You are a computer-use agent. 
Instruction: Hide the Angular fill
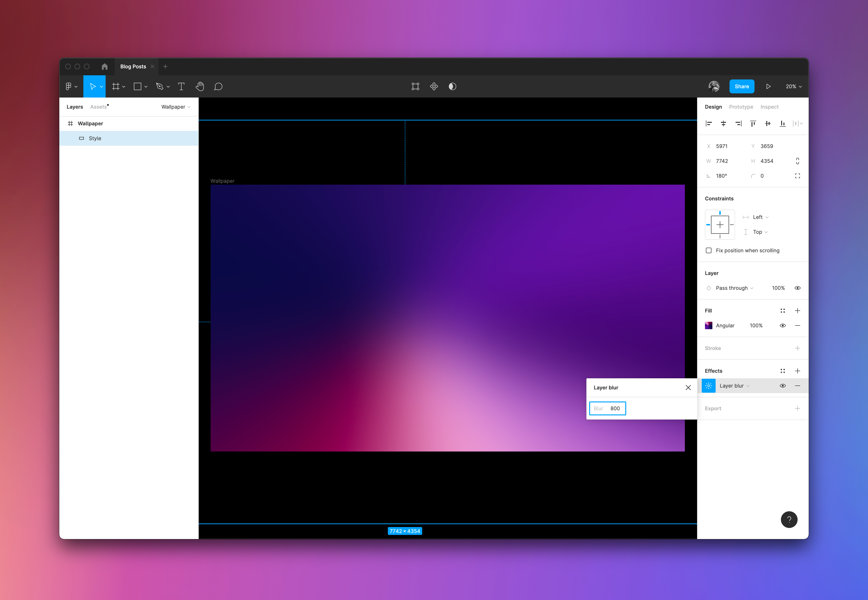(x=783, y=325)
